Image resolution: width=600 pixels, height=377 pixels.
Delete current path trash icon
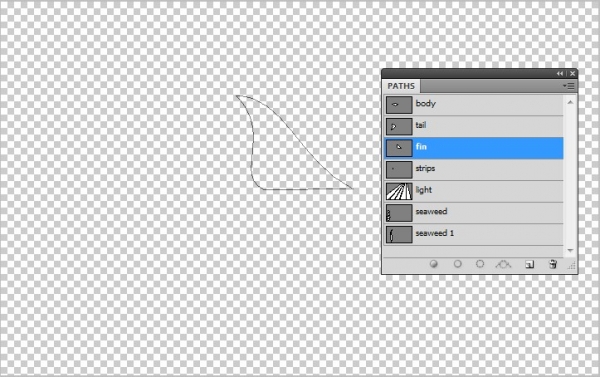click(553, 264)
